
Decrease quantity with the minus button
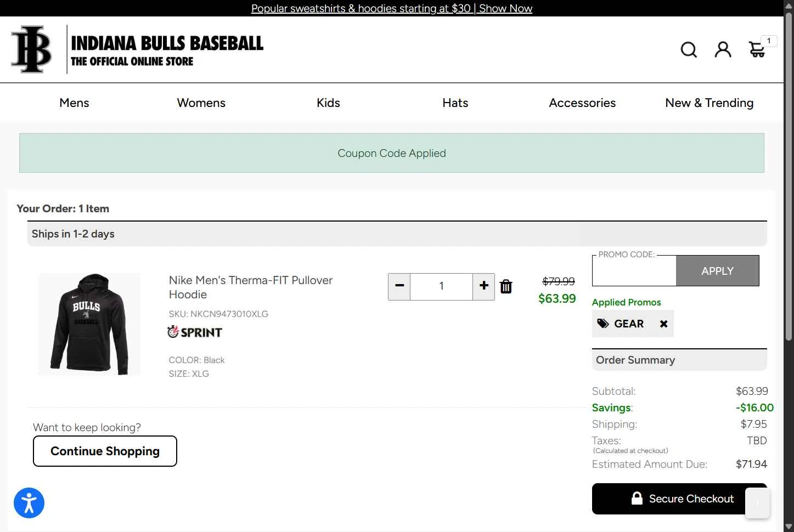click(x=399, y=286)
